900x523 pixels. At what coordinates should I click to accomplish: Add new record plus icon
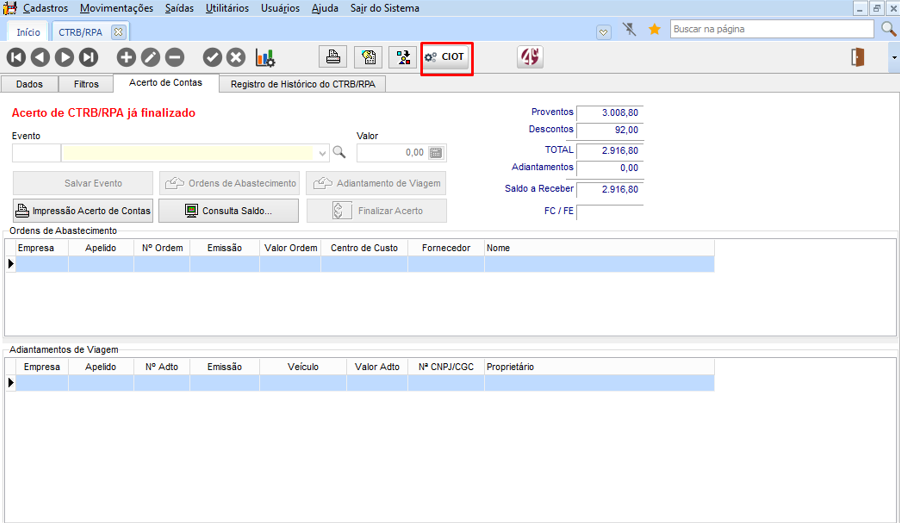(126, 57)
